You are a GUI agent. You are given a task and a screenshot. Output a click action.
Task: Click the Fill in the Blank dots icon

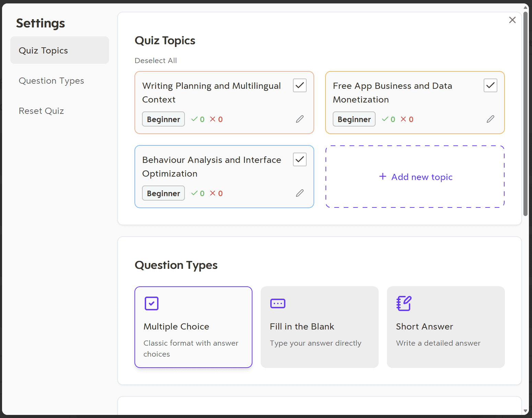pyautogui.click(x=277, y=303)
